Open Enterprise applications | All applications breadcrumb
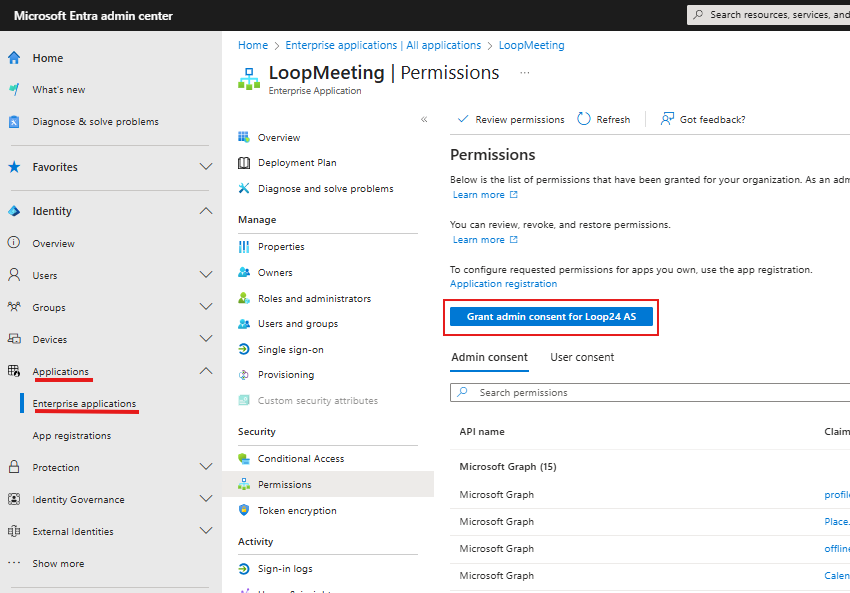 pyautogui.click(x=383, y=46)
